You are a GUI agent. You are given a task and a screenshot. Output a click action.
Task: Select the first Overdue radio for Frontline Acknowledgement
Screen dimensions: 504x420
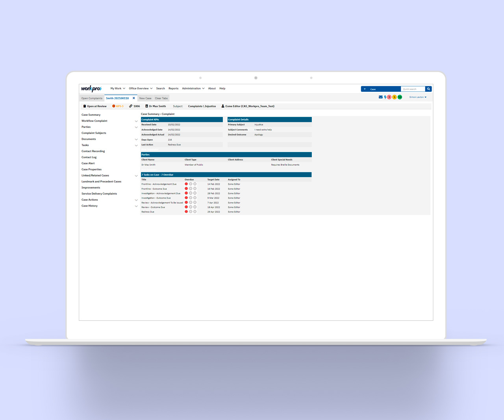tap(186, 184)
